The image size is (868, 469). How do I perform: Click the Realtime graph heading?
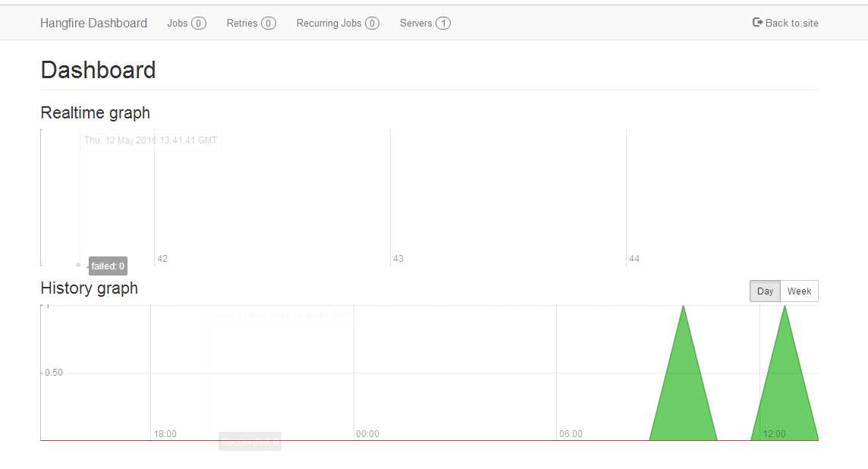click(95, 113)
